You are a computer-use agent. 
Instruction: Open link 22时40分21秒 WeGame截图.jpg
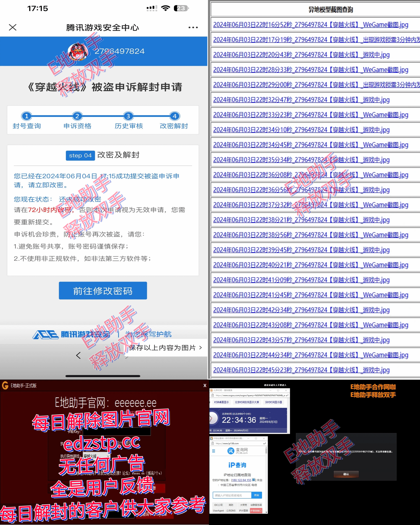tap(311, 265)
